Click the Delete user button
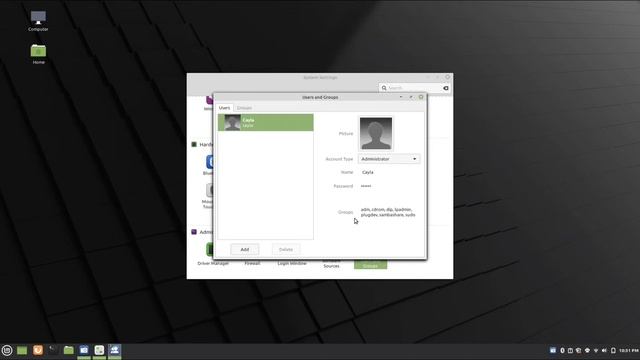Image resolution: width=640 pixels, height=360 pixels. 286,249
